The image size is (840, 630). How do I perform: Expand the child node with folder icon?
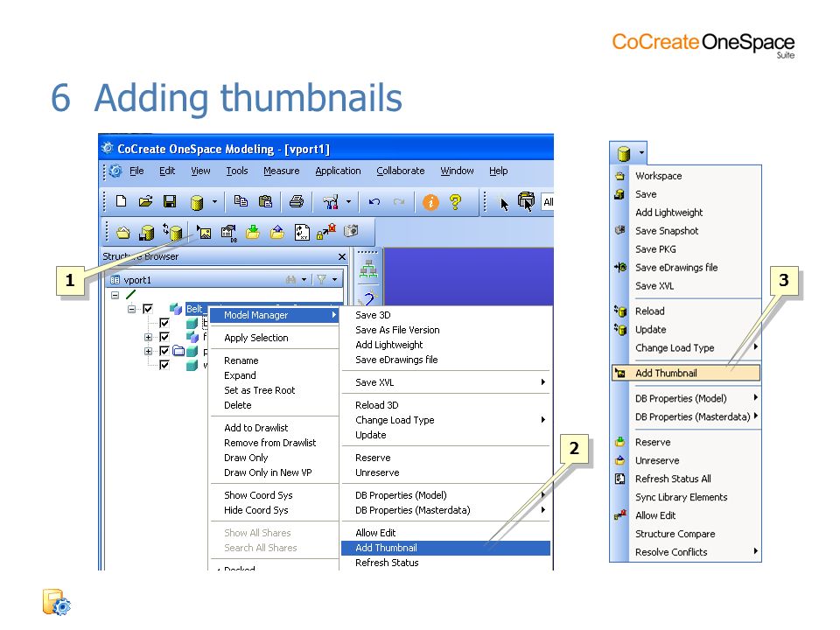(148, 351)
